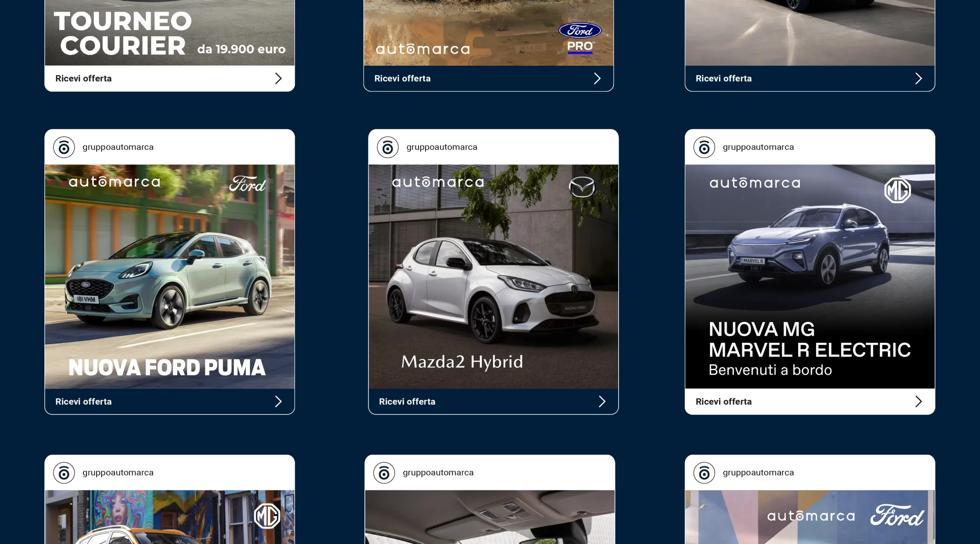This screenshot has width=980, height=544.
Task: Open gruppoautomarca username on MG Marvel R card
Action: coord(758,147)
